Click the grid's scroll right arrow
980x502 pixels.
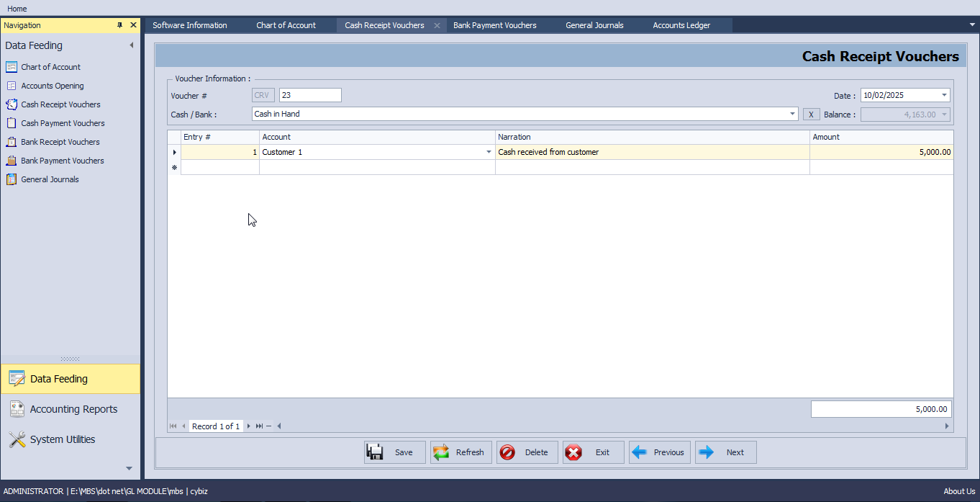(947, 426)
